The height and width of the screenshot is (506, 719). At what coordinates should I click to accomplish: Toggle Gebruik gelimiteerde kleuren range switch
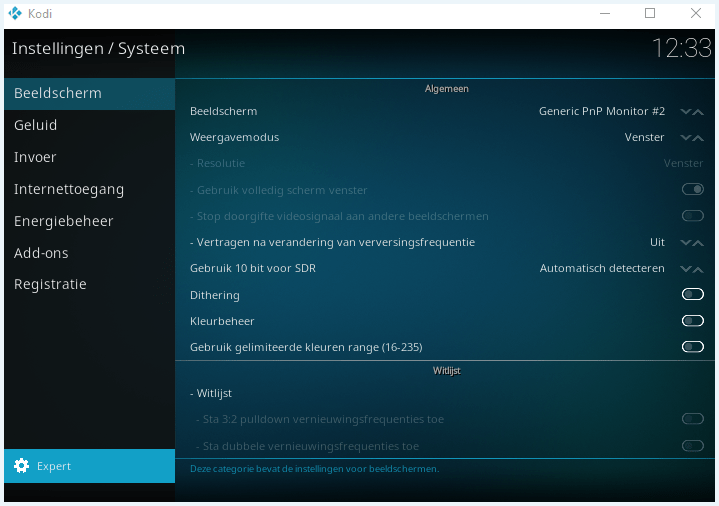pyautogui.click(x=692, y=347)
